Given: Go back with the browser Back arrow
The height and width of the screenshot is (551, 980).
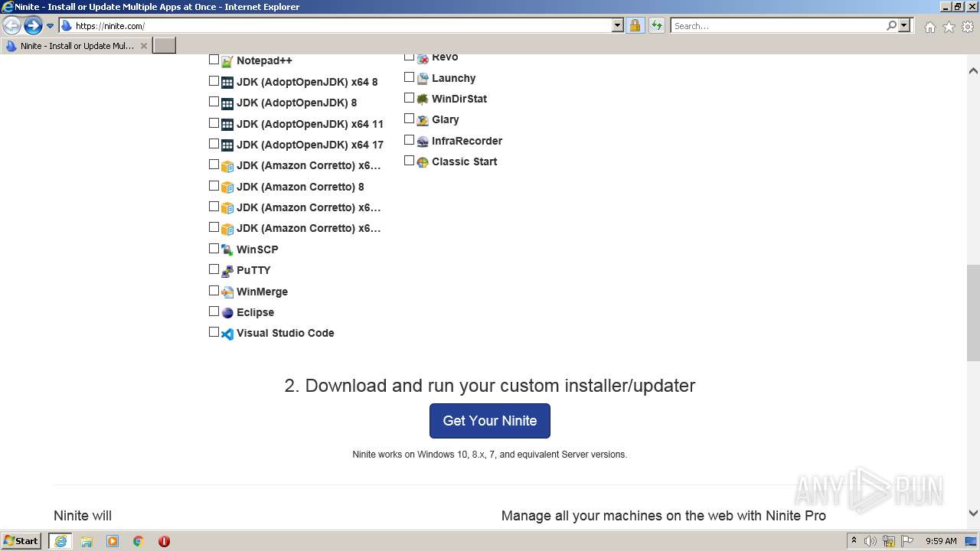Looking at the screenshot, I should pyautogui.click(x=11, y=25).
